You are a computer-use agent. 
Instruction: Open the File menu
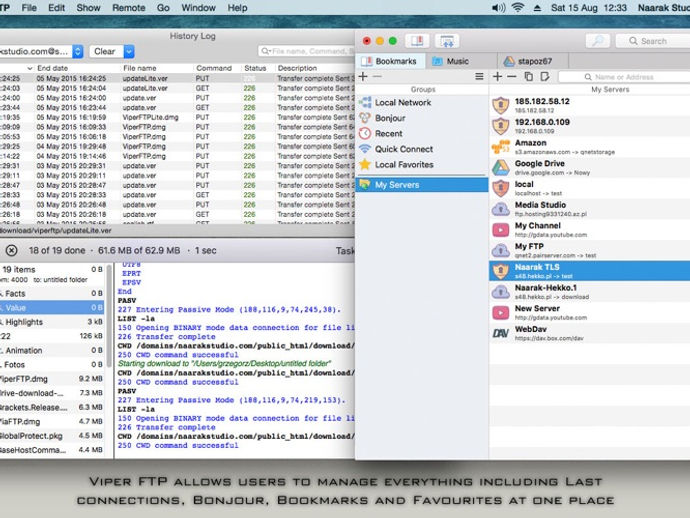tap(29, 8)
